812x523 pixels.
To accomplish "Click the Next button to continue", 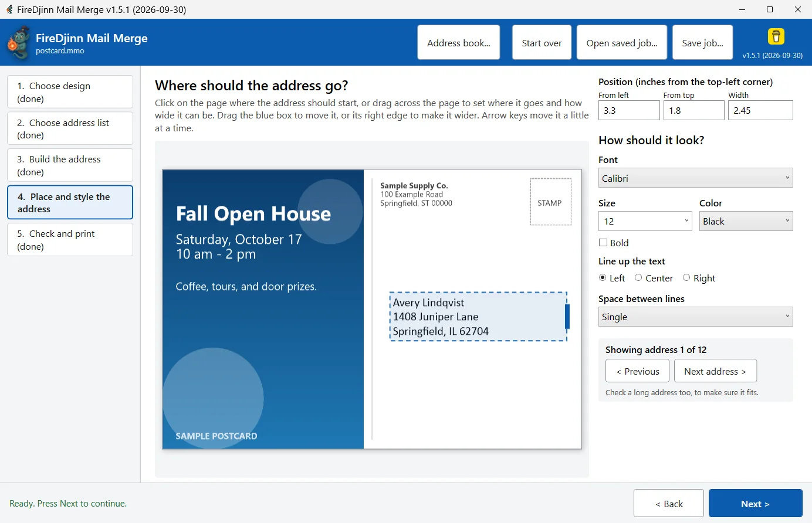I will click(755, 504).
